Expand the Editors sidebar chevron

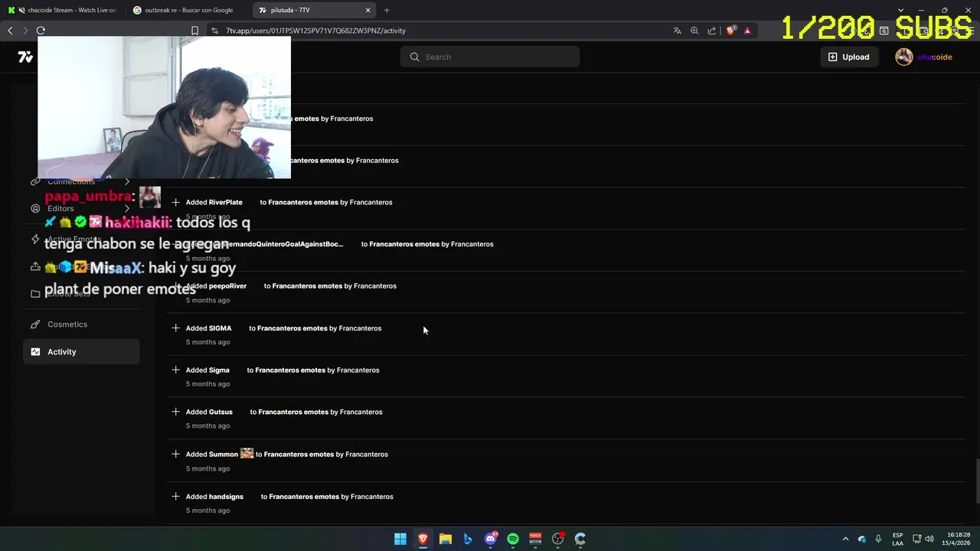click(x=127, y=208)
